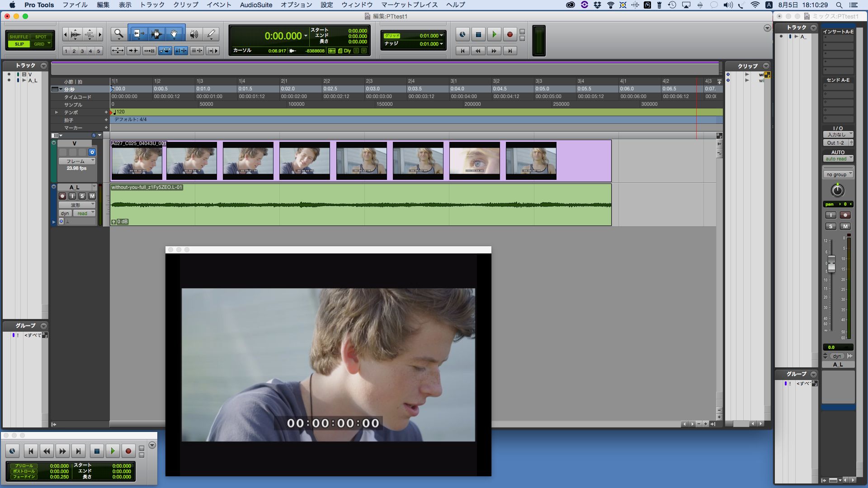Stop playback in the Edit window transport
The image size is (868, 488).
tap(478, 34)
